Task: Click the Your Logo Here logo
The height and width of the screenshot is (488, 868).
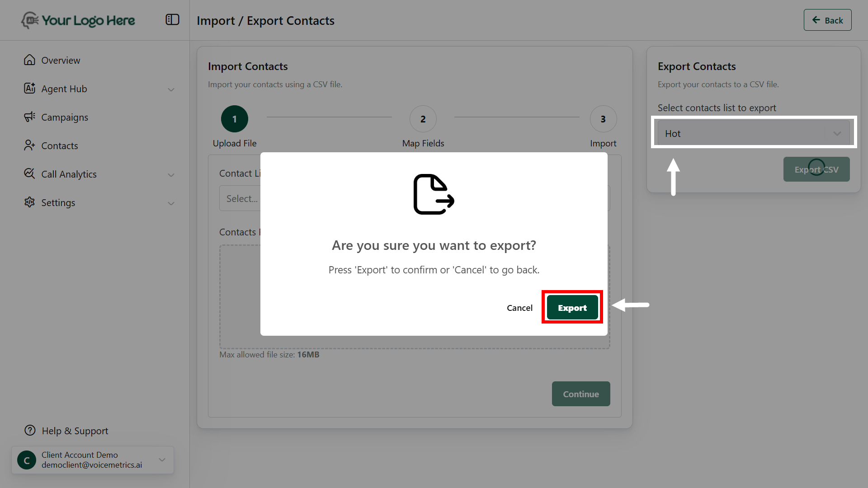Action: [78, 20]
